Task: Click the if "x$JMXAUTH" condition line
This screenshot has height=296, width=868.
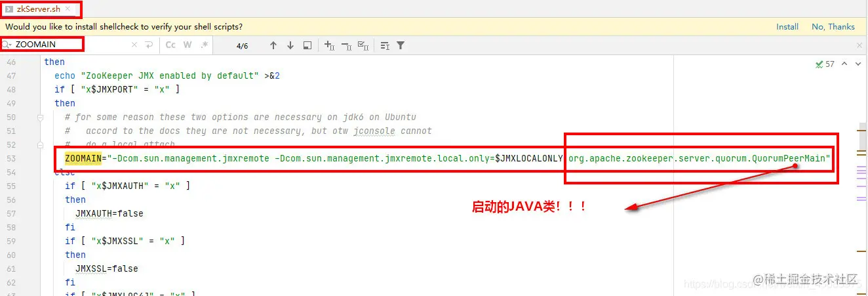Action: click(x=127, y=186)
